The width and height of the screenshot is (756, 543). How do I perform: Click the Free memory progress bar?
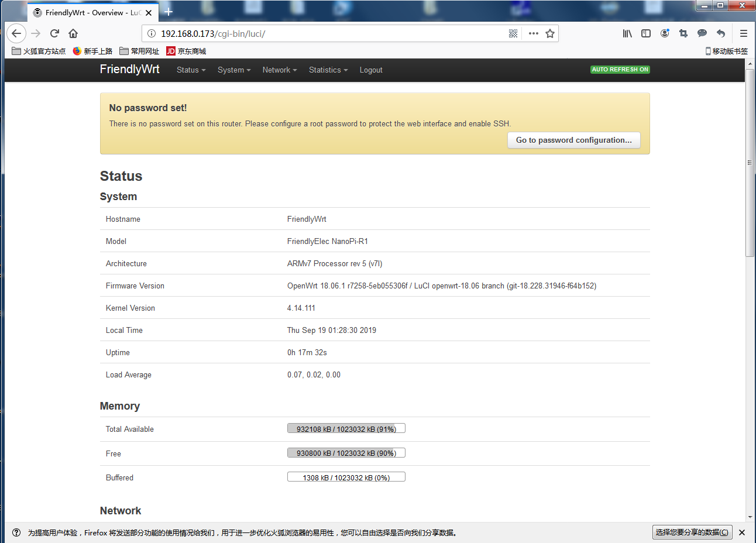click(x=346, y=453)
